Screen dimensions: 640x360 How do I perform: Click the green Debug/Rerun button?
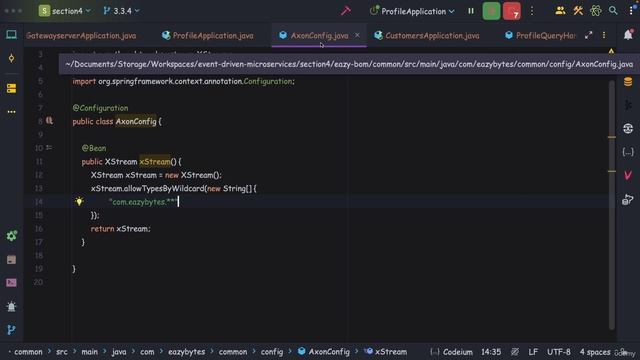tap(491, 11)
